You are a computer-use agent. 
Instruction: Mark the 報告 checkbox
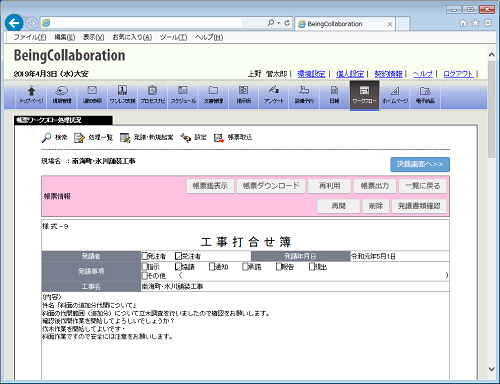[x=279, y=267]
